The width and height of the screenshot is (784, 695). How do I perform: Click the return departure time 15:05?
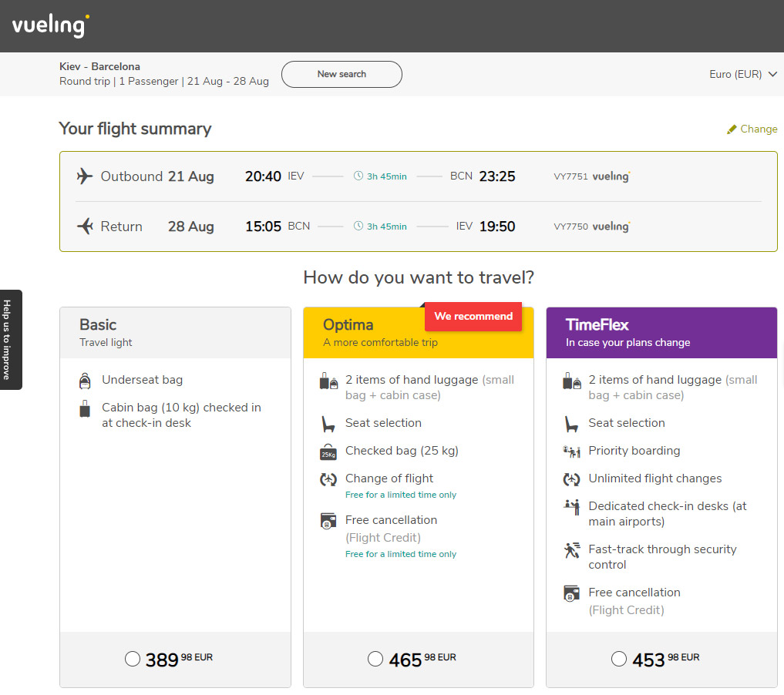pyautogui.click(x=263, y=227)
